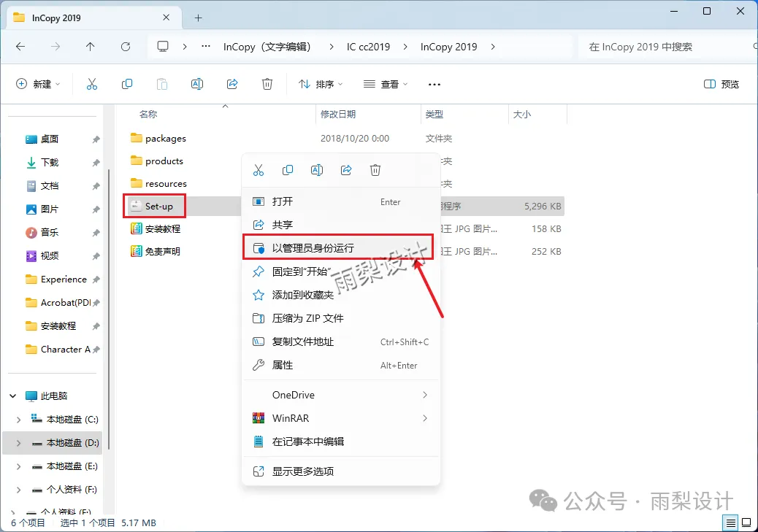Image resolution: width=758 pixels, height=532 pixels.
Task: Open 属性 from the context menu
Action: [x=341, y=365]
